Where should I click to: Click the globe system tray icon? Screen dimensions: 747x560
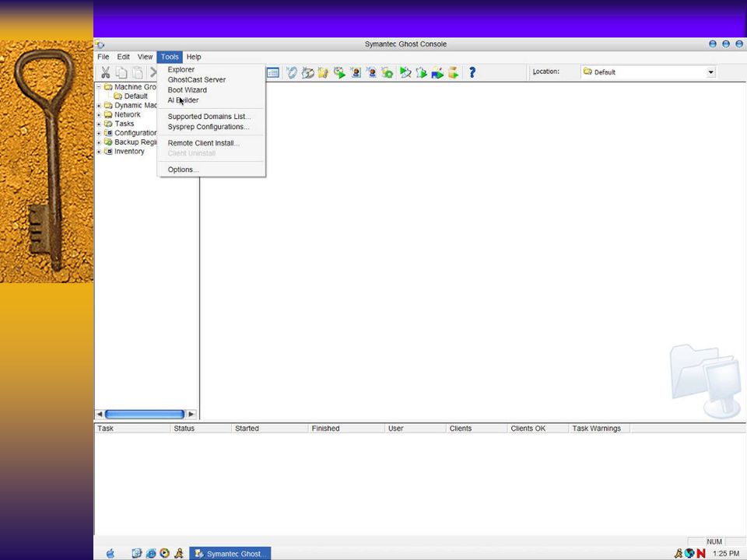(689, 553)
